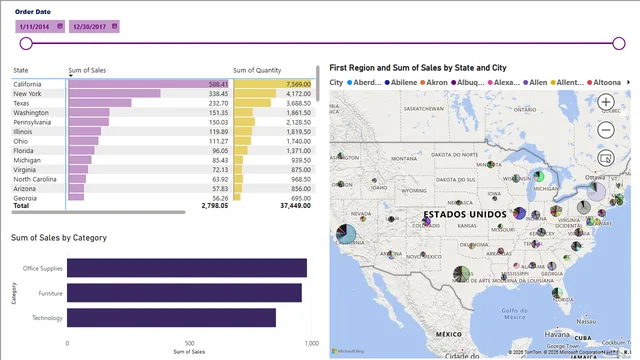Filter by Allent... city legend item

click(567, 82)
